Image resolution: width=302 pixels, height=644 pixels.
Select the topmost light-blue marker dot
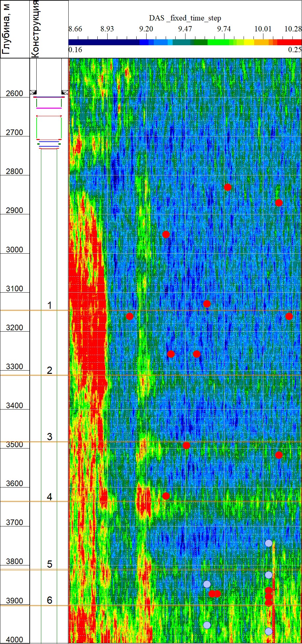269,543
